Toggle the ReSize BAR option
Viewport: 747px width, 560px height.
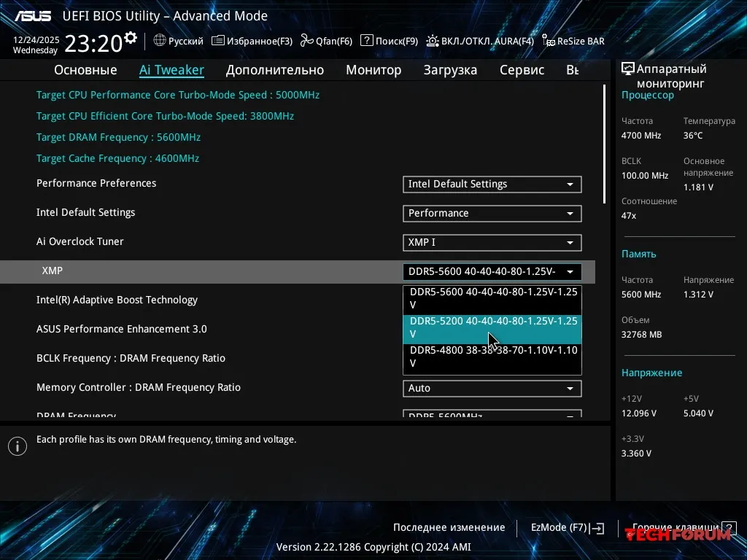pyautogui.click(x=549, y=42)
